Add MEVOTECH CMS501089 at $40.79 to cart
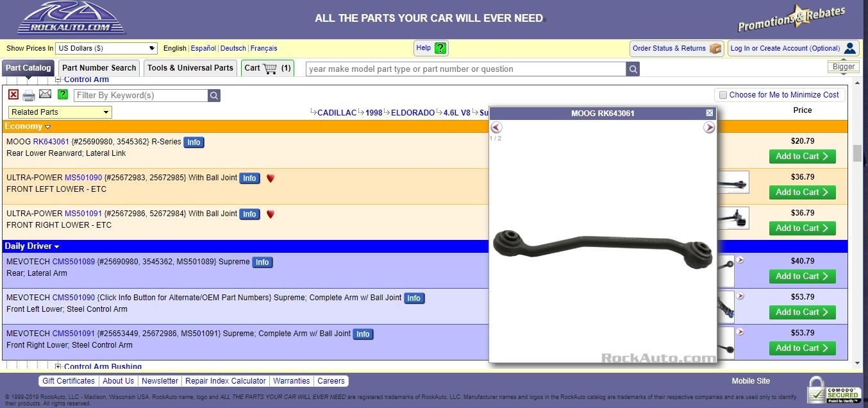 click(x=803, y=276)
